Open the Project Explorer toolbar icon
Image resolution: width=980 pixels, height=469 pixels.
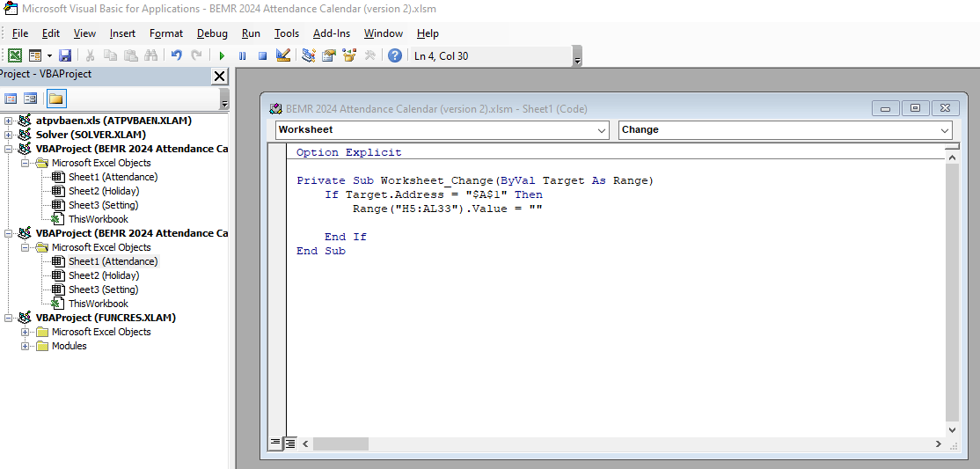click(308, 55)
